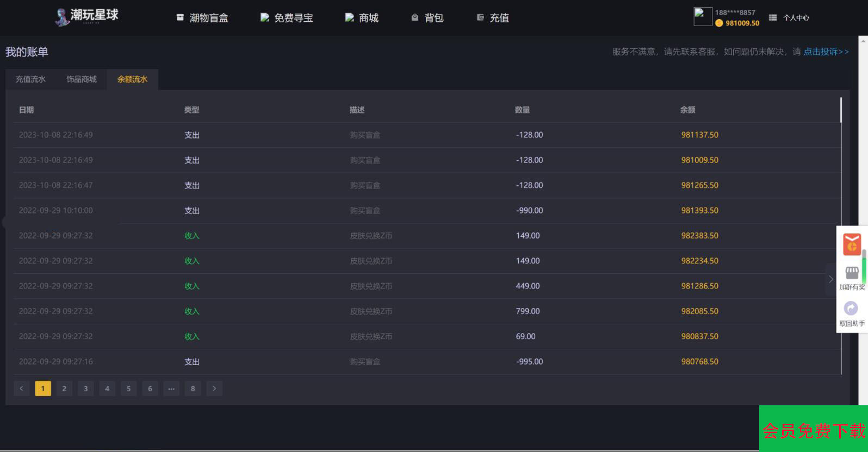
Task: Click the 449.00 amount cell
Action: tap(528, 286)
